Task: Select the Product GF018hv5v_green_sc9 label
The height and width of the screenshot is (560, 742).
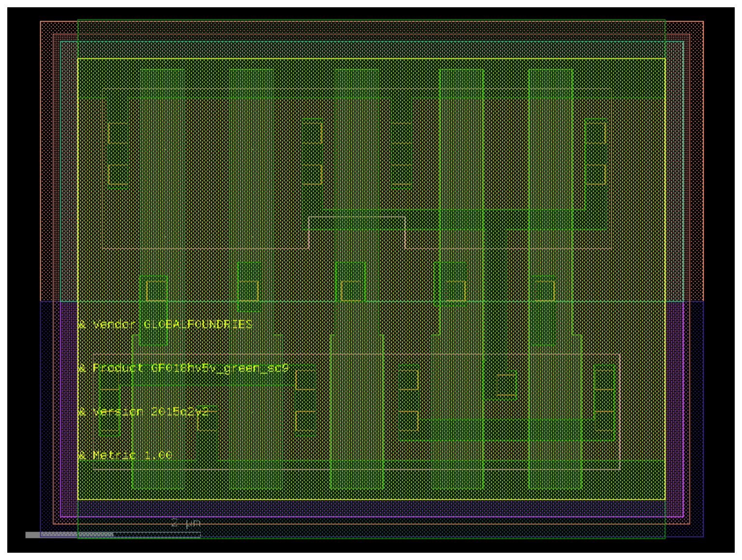Action: pos(183,368)
